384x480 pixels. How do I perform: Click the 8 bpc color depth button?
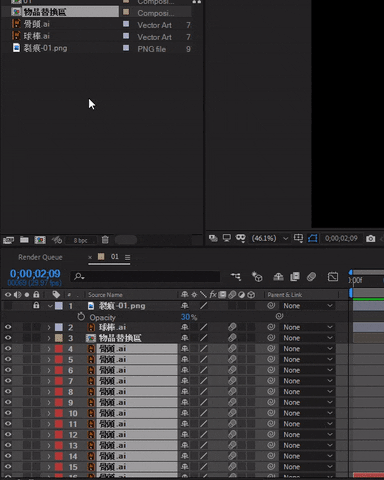point(80,240)
